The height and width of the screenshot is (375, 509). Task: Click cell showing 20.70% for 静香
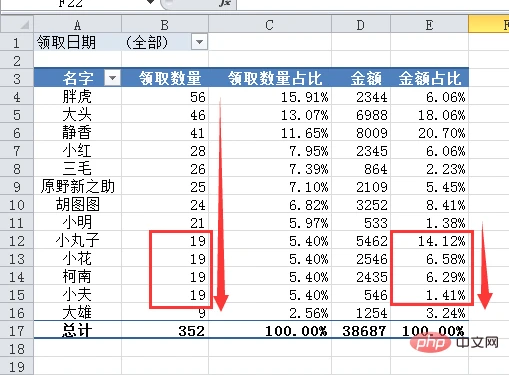click(x=429, y=133)
